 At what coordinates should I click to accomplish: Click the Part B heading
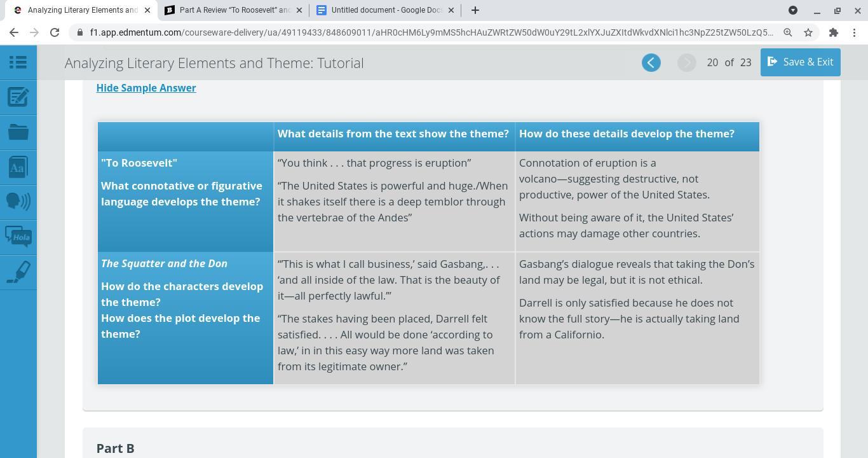point(115,448)
